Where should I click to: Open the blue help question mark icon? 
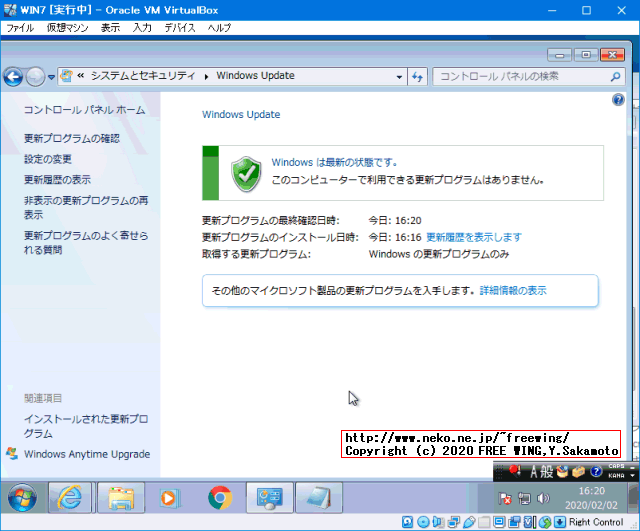point(618,100)
